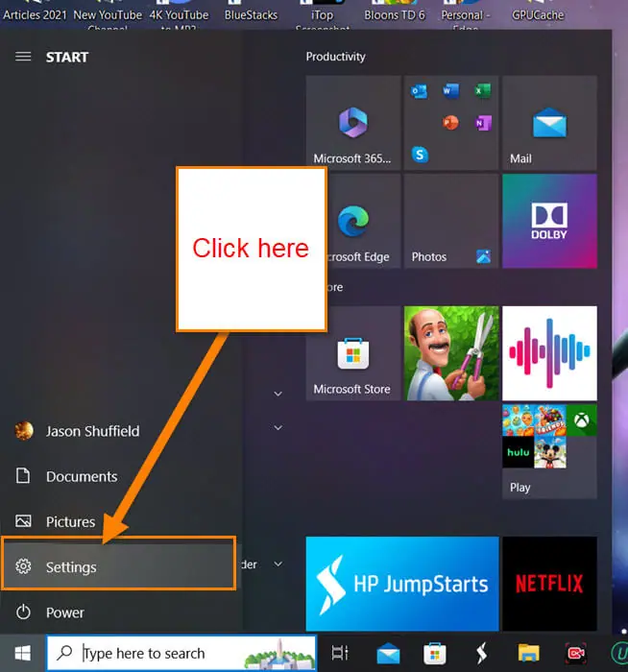628x672 pixels.
Task: Open the Mail tile
Action: tap(549, 123)
